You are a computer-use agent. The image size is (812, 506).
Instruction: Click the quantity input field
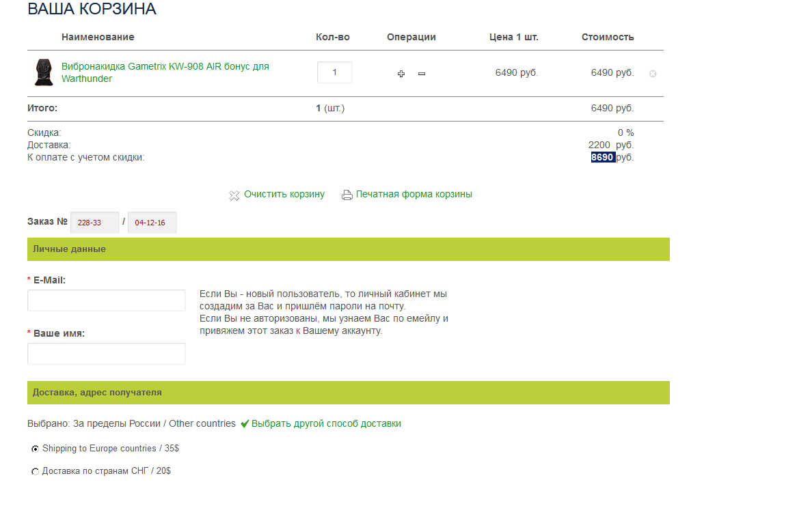(x=335, y=72)
